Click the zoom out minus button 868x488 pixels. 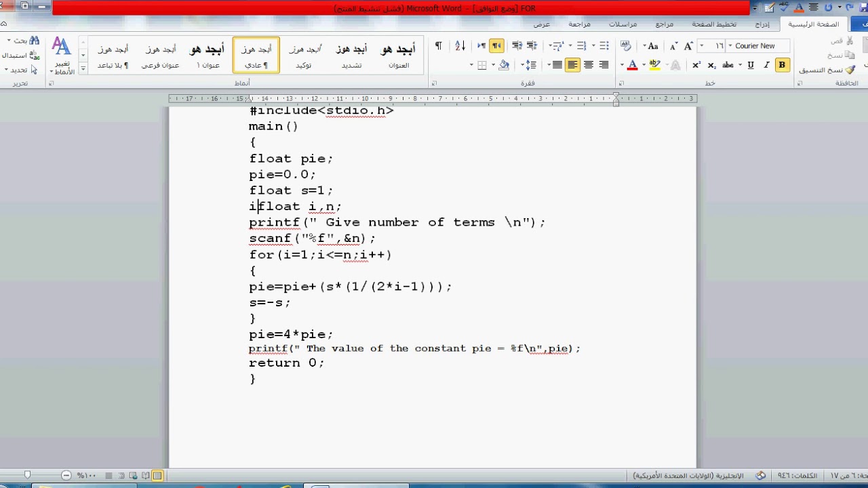coord(66,476)
